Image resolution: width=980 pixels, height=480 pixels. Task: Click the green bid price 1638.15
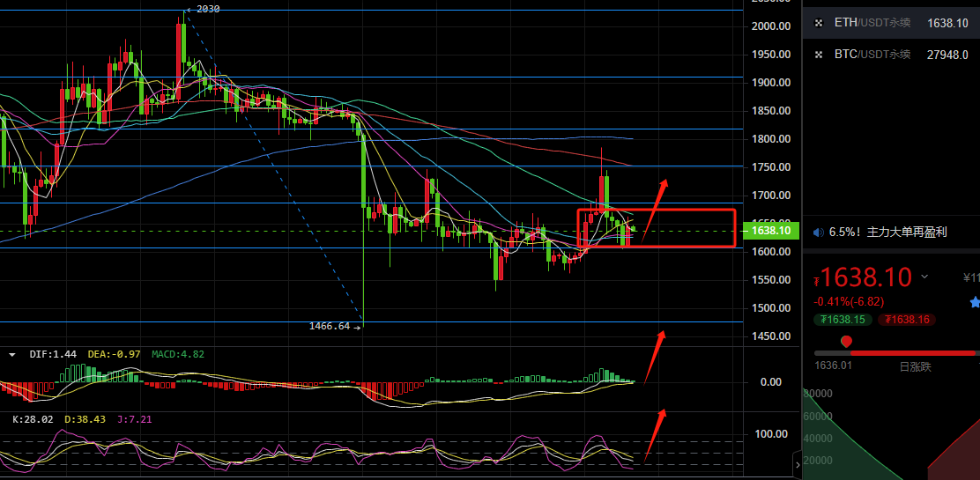(841, 320)
